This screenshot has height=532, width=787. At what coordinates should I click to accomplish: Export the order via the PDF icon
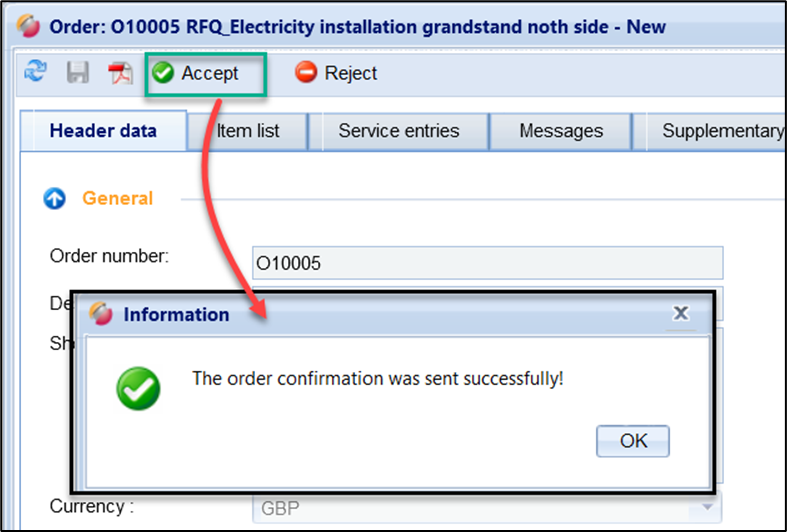[x=121, y=73]
